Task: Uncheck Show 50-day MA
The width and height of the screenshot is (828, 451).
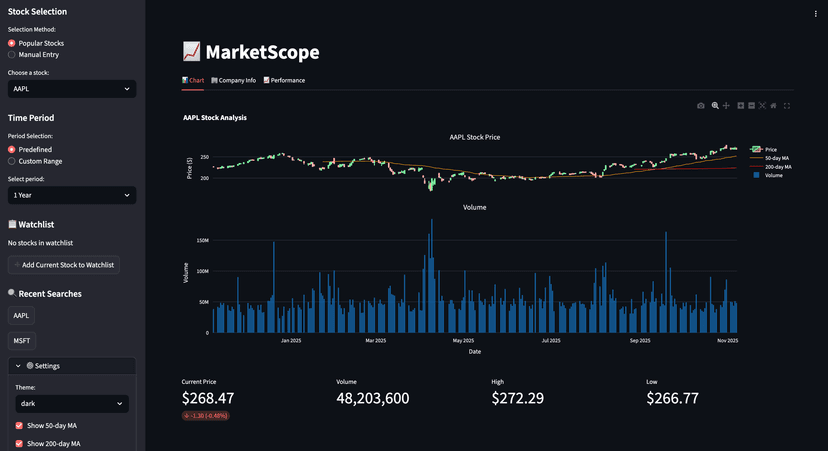Action: click(20, 426)
